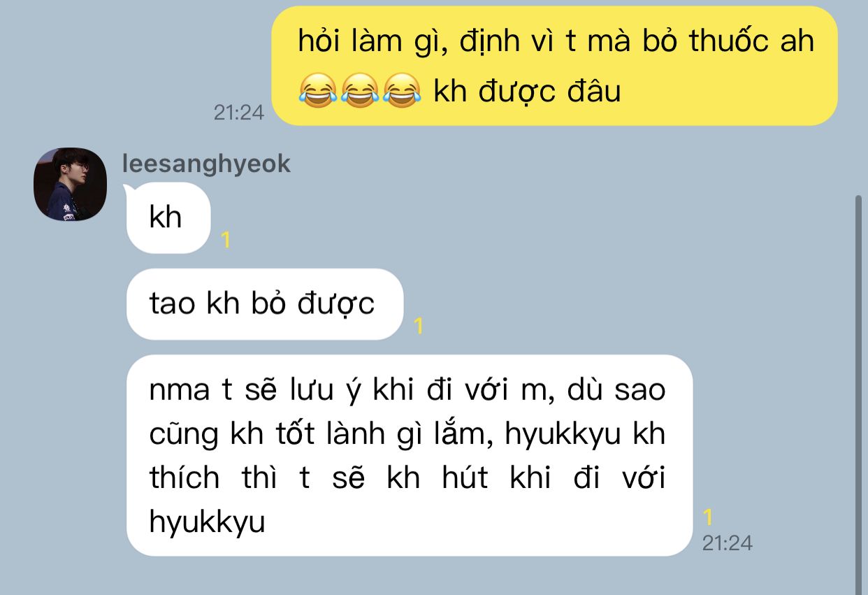Click the read count beside "kh" bubble
Screen dimensions: 868x595
[x=225, y=241]
